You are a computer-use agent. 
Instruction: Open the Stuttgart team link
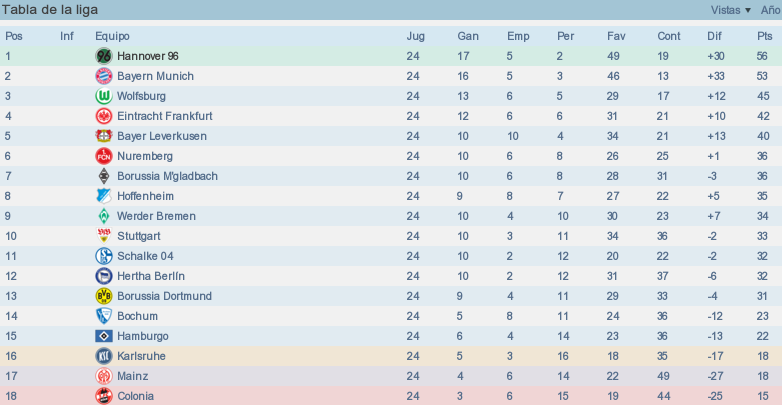click(139, 236)
